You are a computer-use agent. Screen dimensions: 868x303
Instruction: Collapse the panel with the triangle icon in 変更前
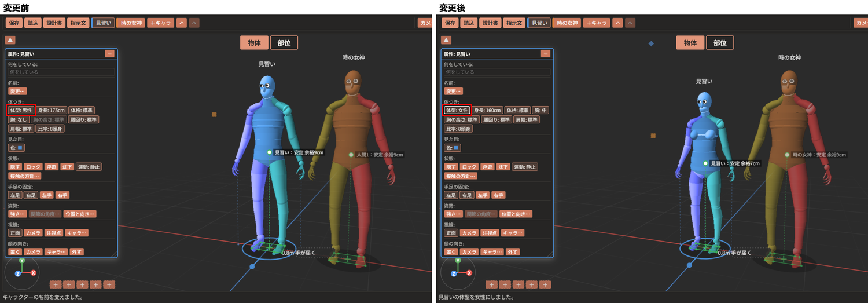point(10,40)
